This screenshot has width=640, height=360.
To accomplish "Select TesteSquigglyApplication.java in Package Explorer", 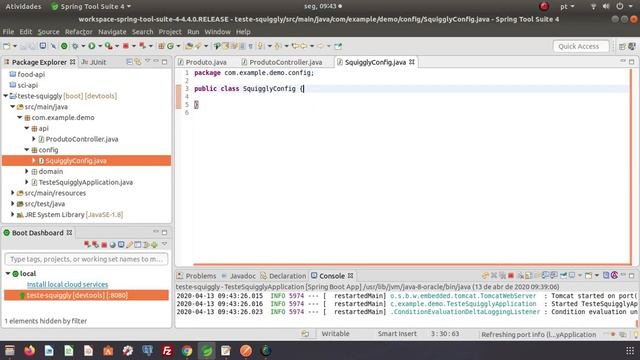I will point(86,182).
